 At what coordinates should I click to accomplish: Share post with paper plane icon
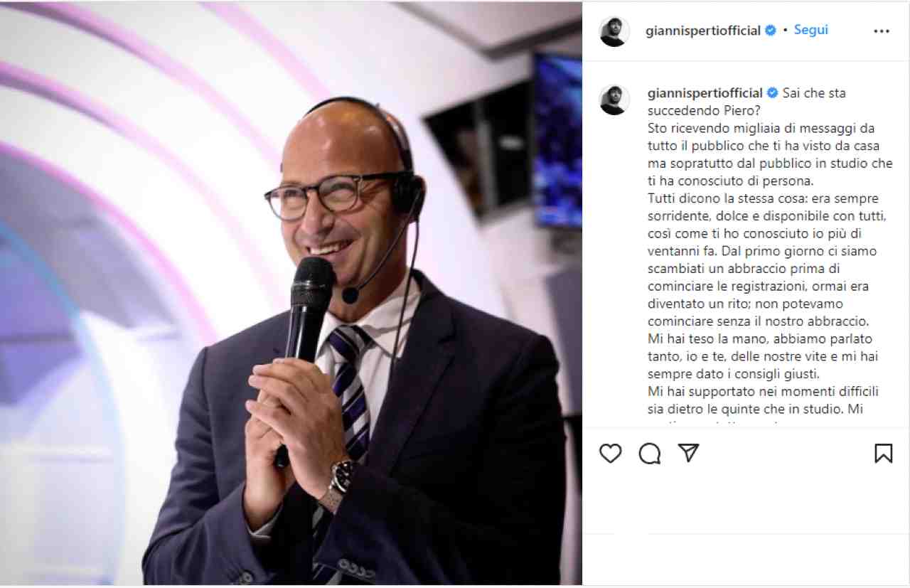tap(688, 453)
